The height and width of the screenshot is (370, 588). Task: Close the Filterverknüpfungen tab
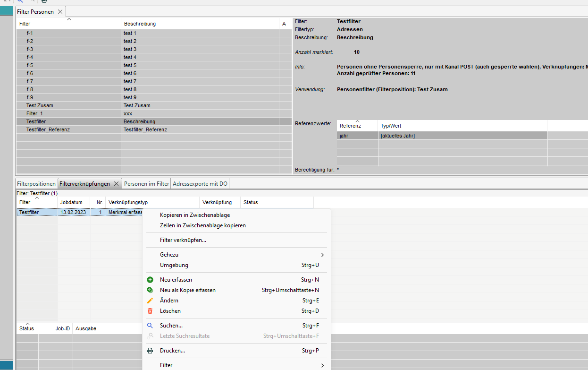[x=117, y=184]
